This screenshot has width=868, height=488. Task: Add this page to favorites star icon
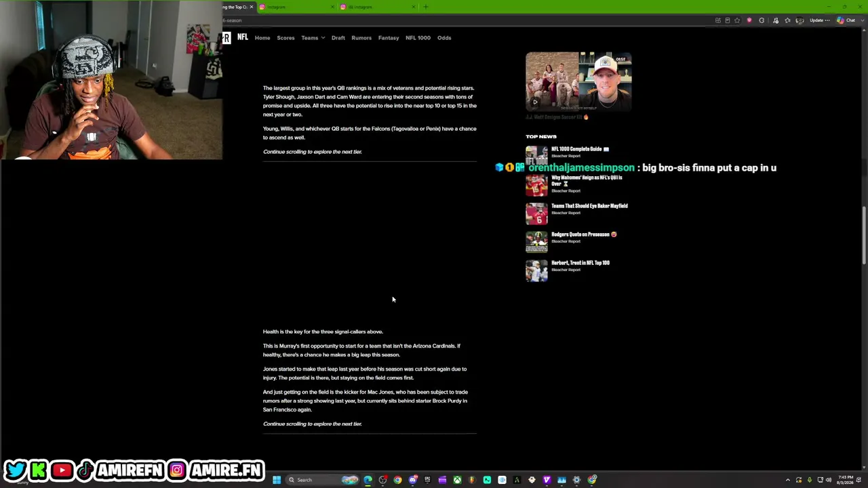737,20
